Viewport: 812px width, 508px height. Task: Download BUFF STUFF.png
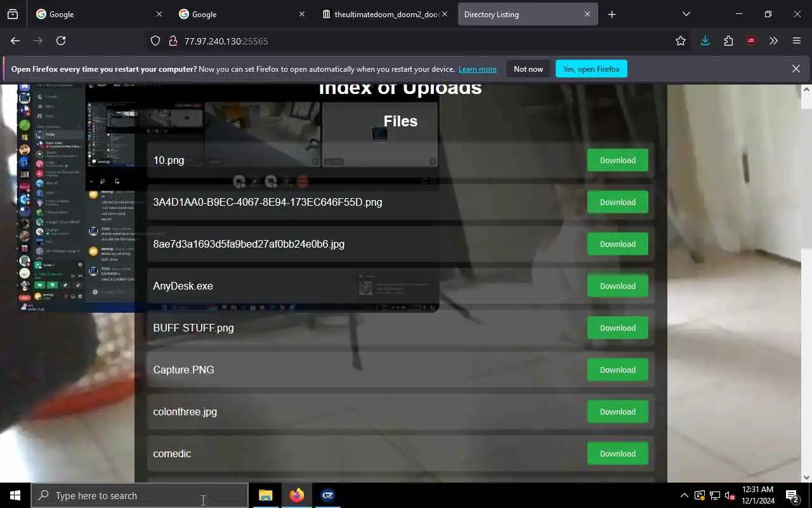[617, 328]
